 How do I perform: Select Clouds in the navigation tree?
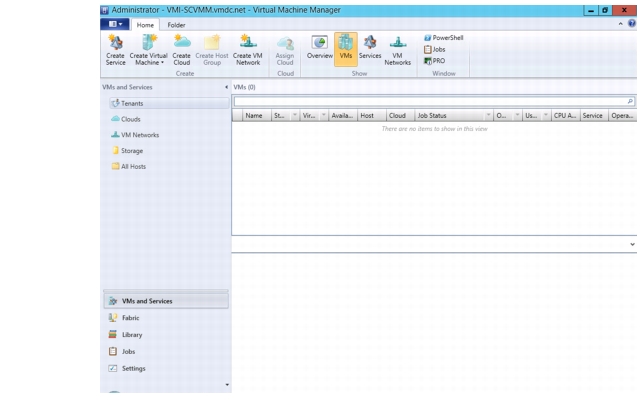[126, 119]
